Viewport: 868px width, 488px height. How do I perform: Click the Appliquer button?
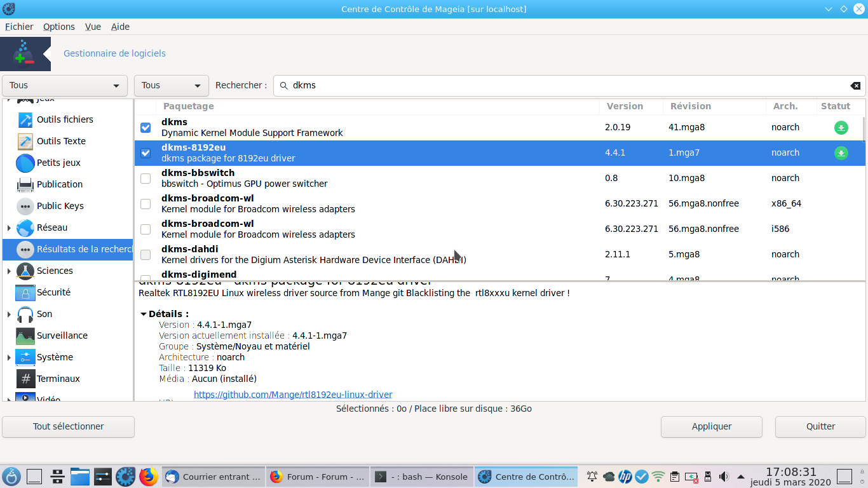click(712, 426)
